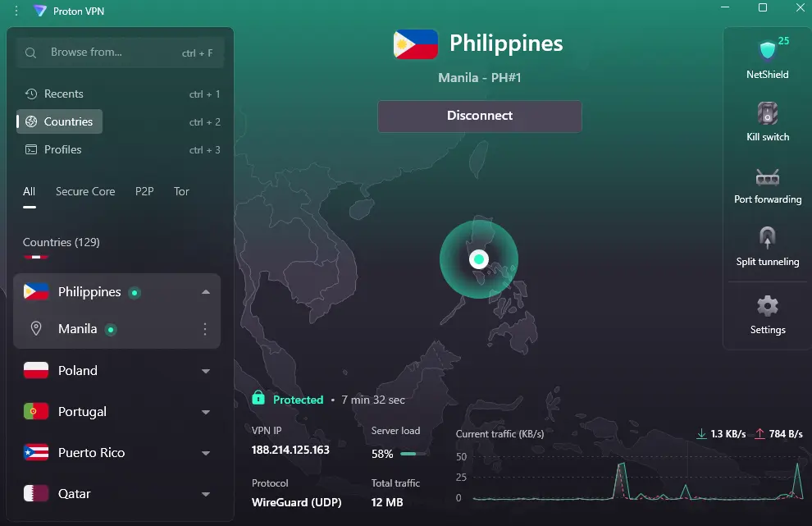Image resolution: width=812 pixels, height=526 pixels.
Task: Open the Split tunneling icon
Action: 768,238
